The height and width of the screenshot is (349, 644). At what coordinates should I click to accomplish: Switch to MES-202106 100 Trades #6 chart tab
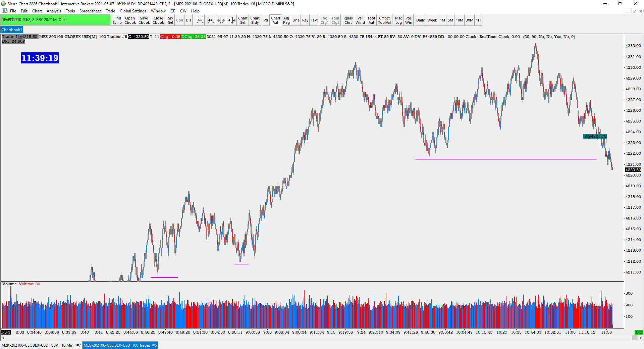pyautogui.click(x=120, y=345)
